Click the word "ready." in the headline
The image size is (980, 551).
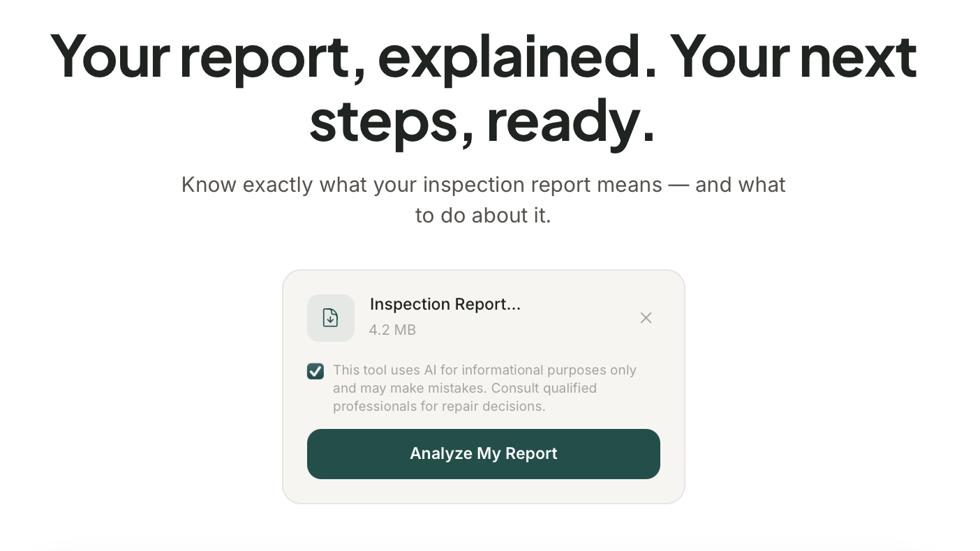click(x=571, y=121)
